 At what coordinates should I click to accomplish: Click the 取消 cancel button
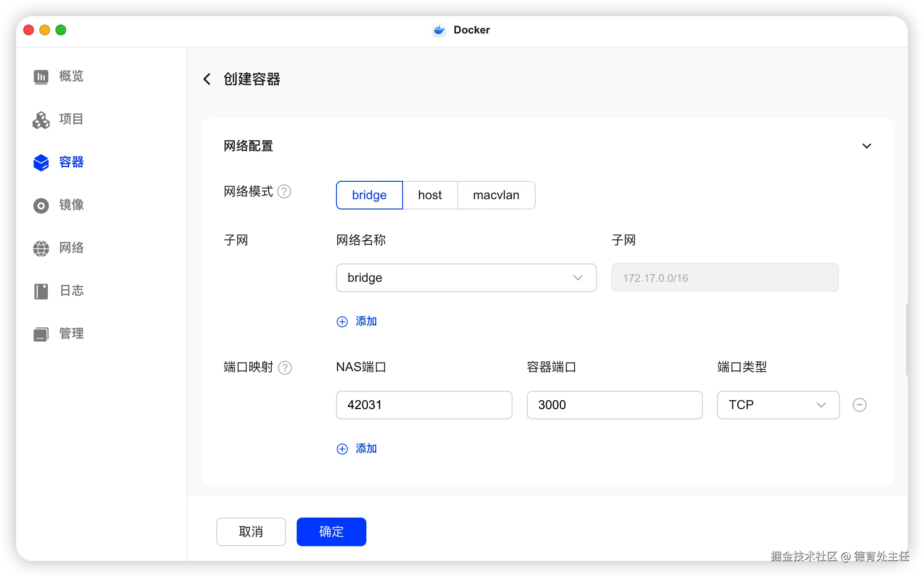251,531
